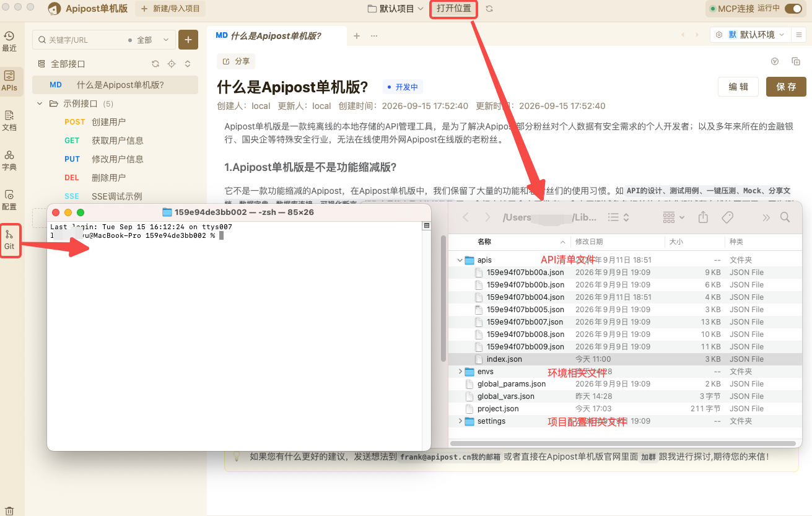Open the 开发中 status dropdown
Viewport: 812px width, 516px height.
pyautogui.click(x=403, y=87)
